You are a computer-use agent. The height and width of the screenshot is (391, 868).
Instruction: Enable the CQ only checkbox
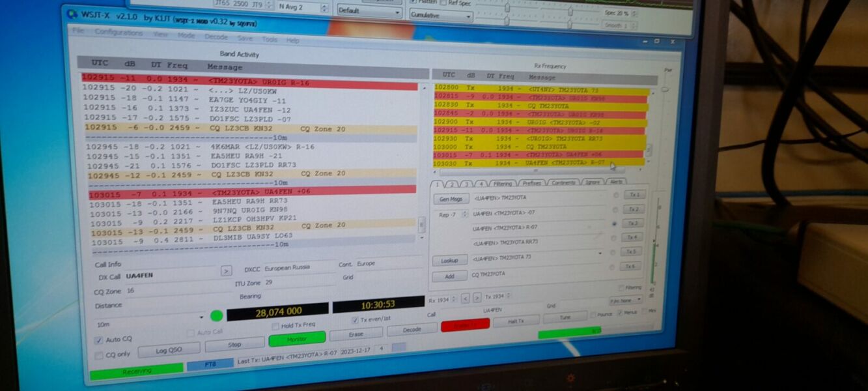tap(99, 355)
